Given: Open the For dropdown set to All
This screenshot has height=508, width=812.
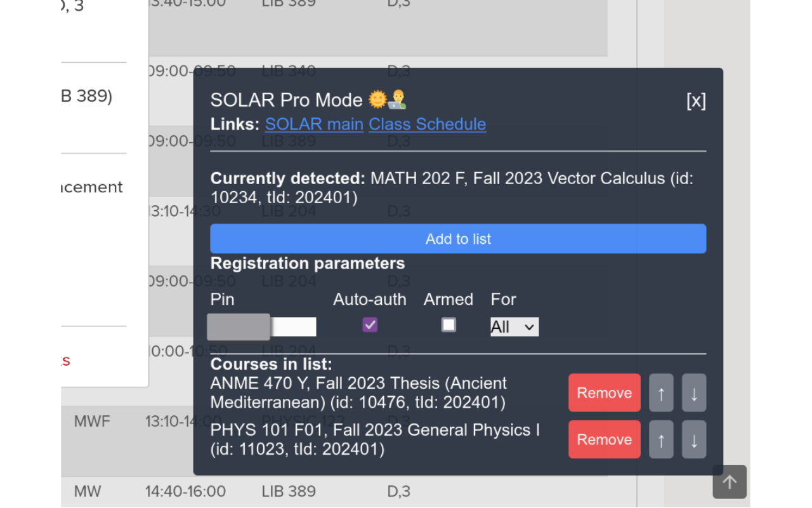Looking at the screenshot, I should click(514, 327).
